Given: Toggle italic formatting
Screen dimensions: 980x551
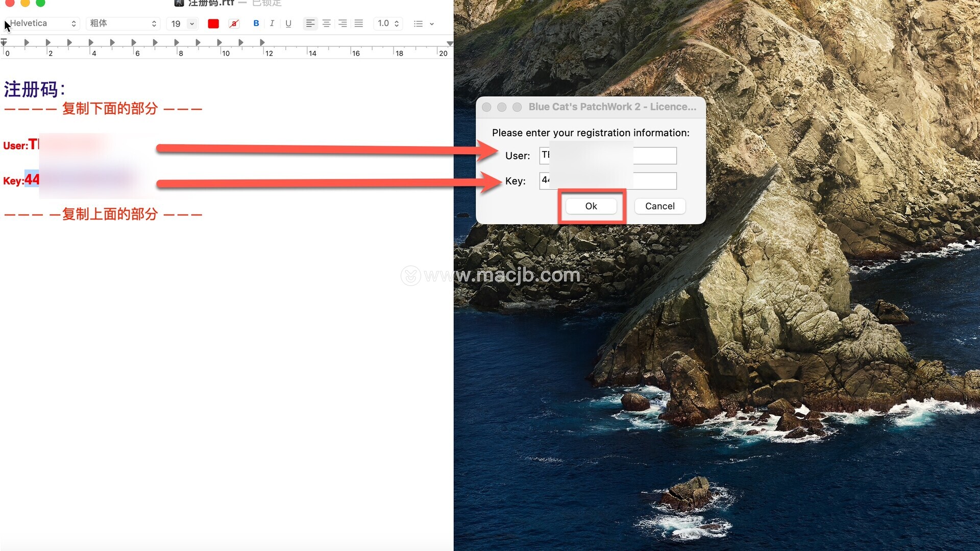Looking at the screenshot, I should coord(272,23).
